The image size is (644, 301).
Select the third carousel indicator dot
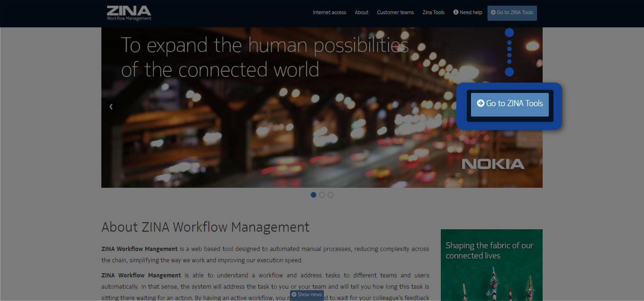(x=330, y=195)
